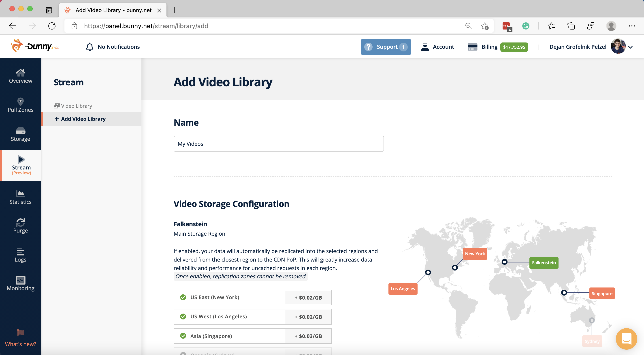
Task: Open browser Collections
Action: (571, 26)
